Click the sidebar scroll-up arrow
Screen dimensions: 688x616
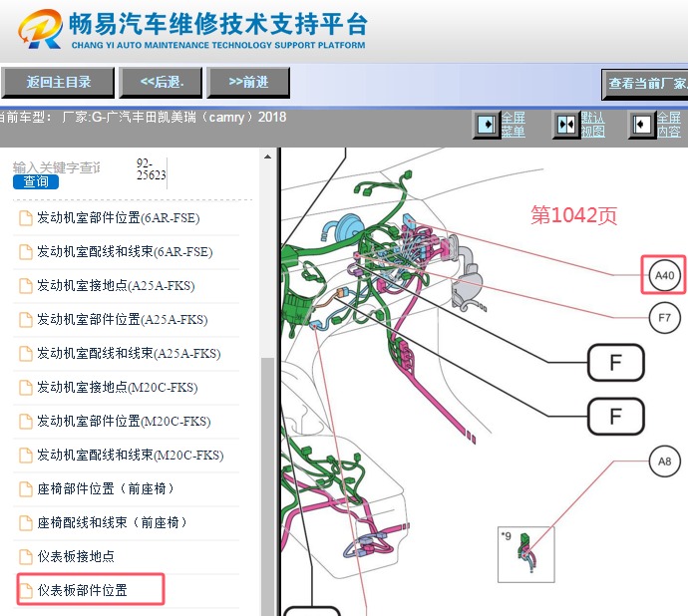[267, 156]
